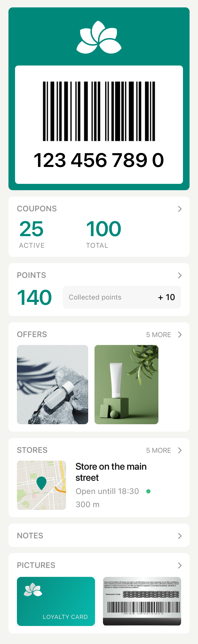Open the grey bottle on rocks offer
The width and height of the screenshot is (198, 644).
53,385
